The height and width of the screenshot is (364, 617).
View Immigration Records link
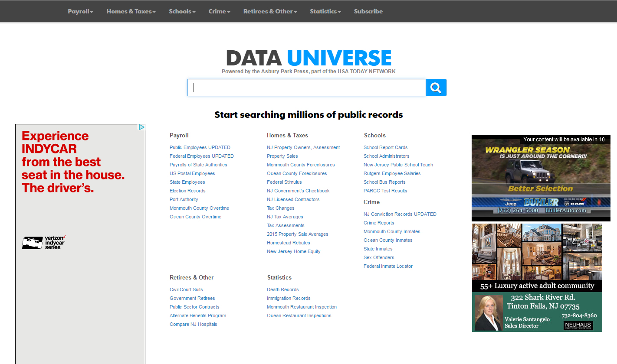289,298
